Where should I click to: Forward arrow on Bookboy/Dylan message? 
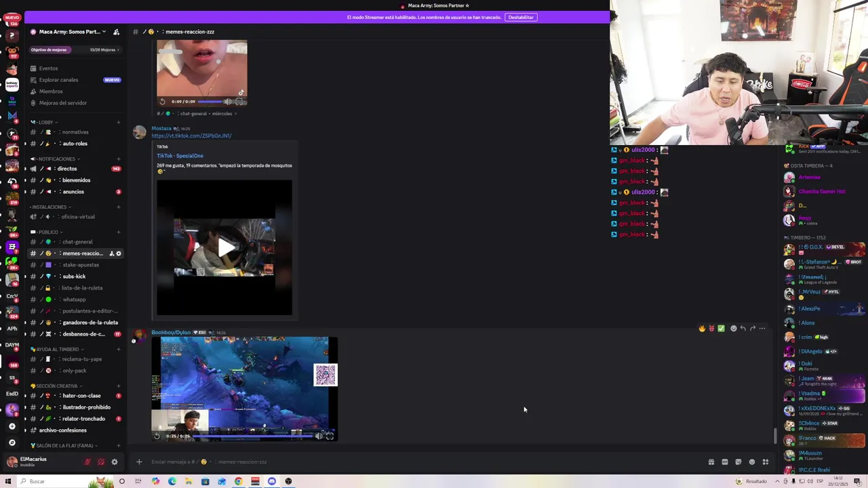pos(753,328)
